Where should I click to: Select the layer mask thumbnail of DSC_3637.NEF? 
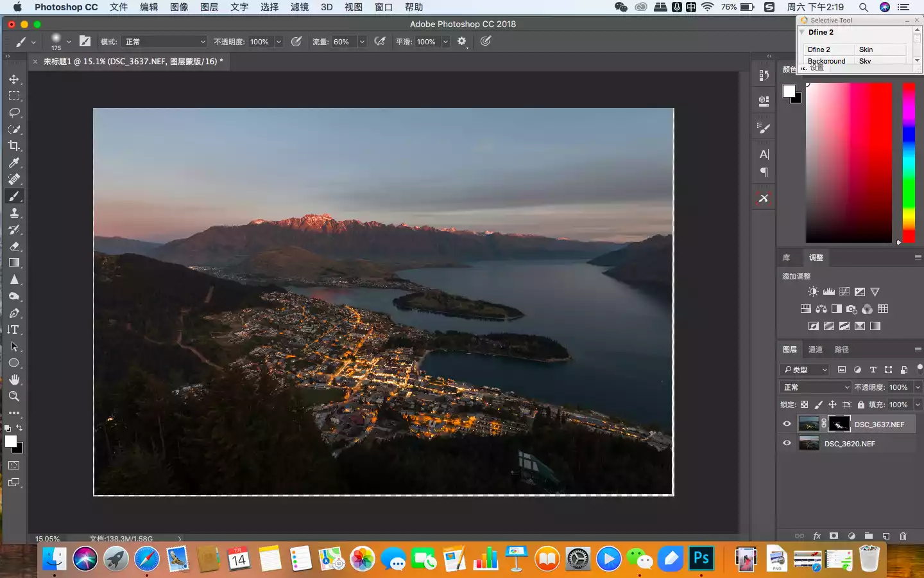(839, 424)
